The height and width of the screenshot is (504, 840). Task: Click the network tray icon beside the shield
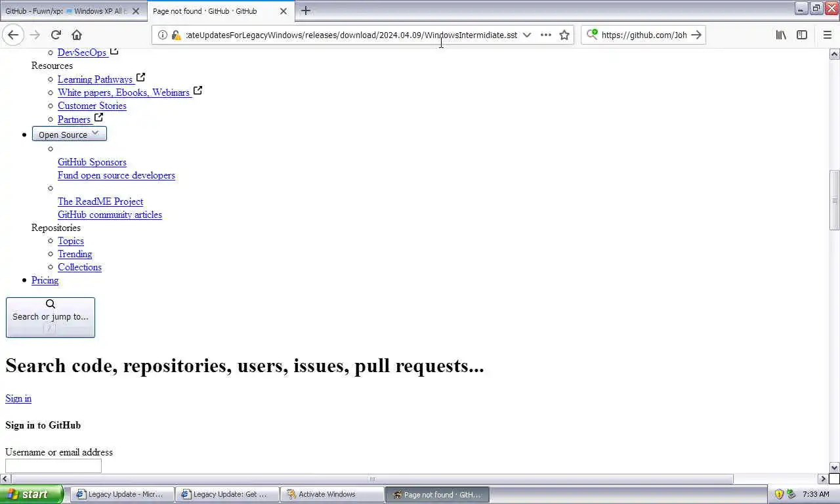click(791, 494)
